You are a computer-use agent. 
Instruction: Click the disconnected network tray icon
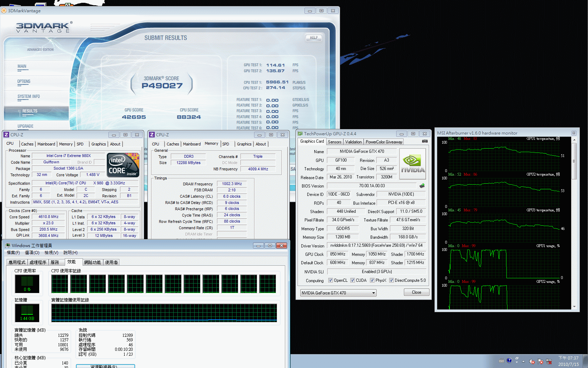(x=549, y=361)
